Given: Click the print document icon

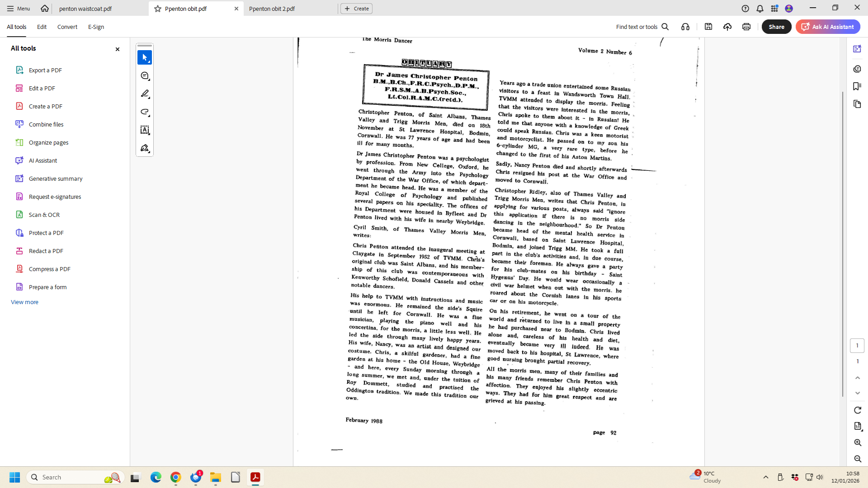Looking at the screenshot, I should pyautogui.click(x=746, y=27).
